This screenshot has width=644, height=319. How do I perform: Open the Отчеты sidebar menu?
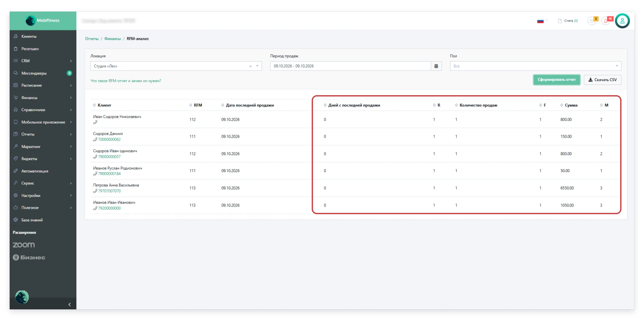click(43, 134)
